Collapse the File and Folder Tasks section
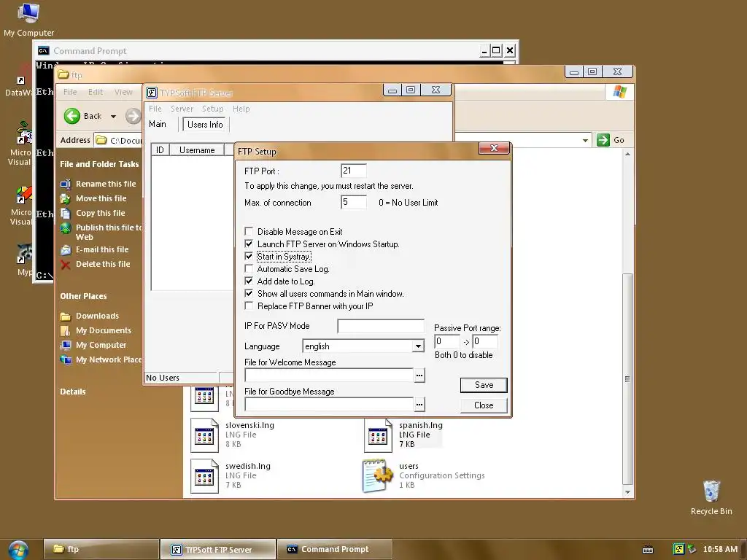The width and height of the screenshot is (747, 560). click(99, 164)
